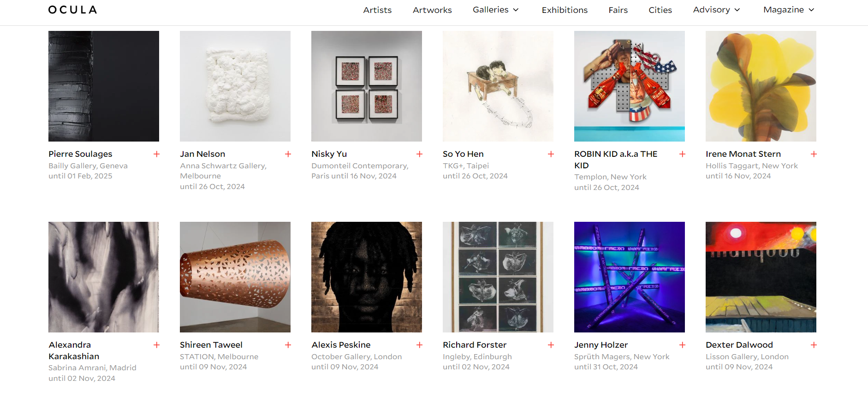Open the Artworks section
Image resolution: width=868 pixels, height=409 pixels.
pyautogui.click(x=432, y=10)
